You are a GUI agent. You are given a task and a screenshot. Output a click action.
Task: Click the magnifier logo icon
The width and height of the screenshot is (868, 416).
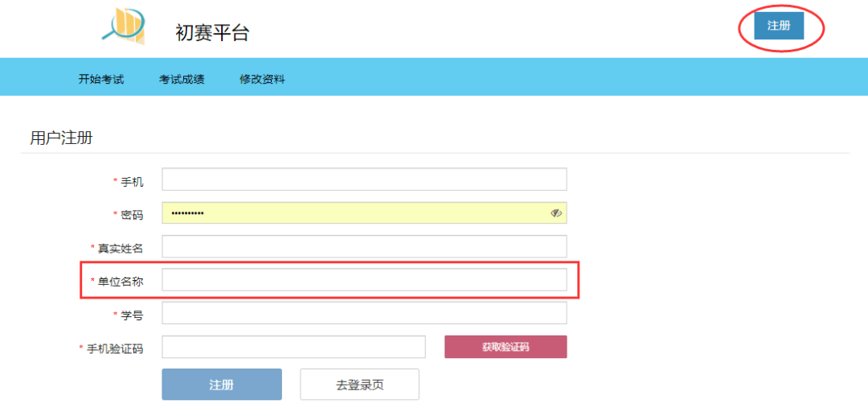123,25
